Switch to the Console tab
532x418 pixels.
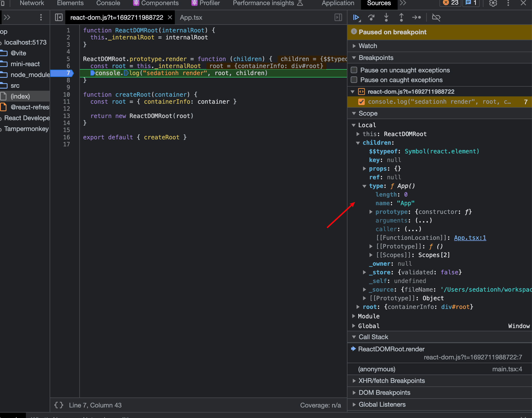pyautogui.click(x=108, y=3)
